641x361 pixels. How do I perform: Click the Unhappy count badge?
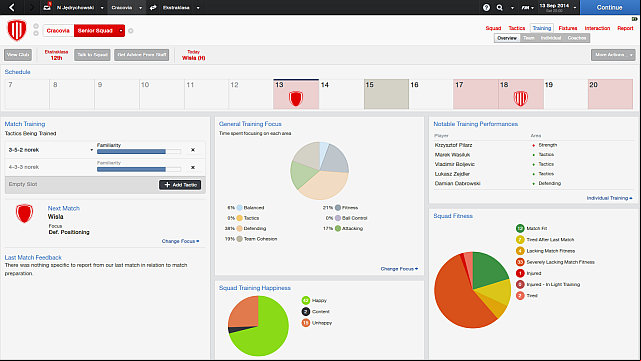tap(306, 323)
